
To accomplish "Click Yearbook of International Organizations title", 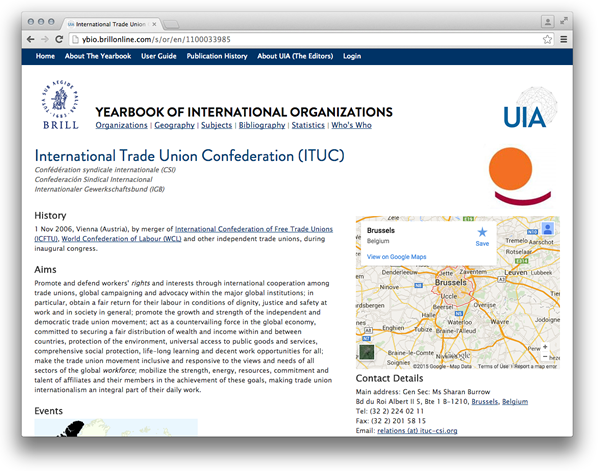I will [244, 112].
